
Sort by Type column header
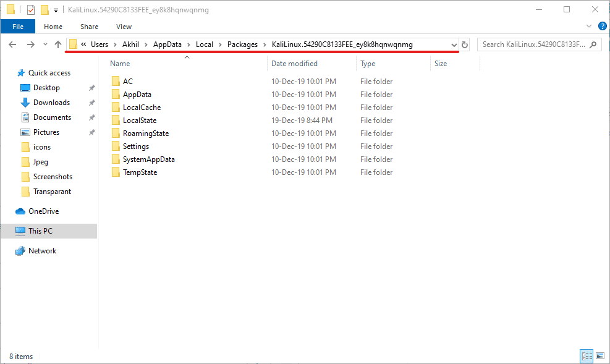pos(368,64)
